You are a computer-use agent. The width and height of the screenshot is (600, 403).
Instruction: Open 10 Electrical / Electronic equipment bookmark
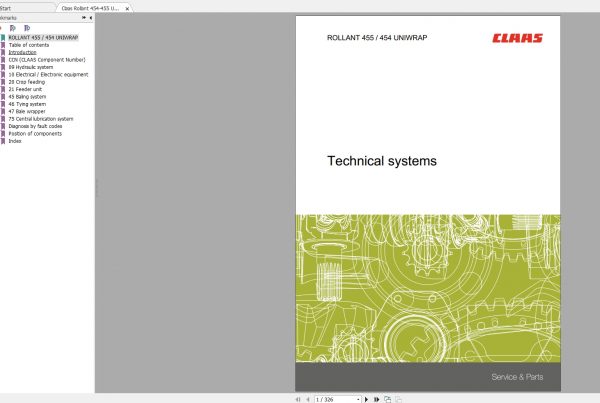48,75
